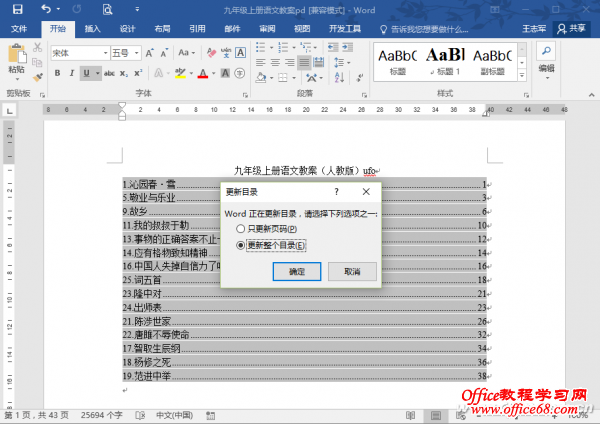The height and width of the screenshot is (424, 600).
Task: Decrease paragraph indent
Action: [333, 47]
